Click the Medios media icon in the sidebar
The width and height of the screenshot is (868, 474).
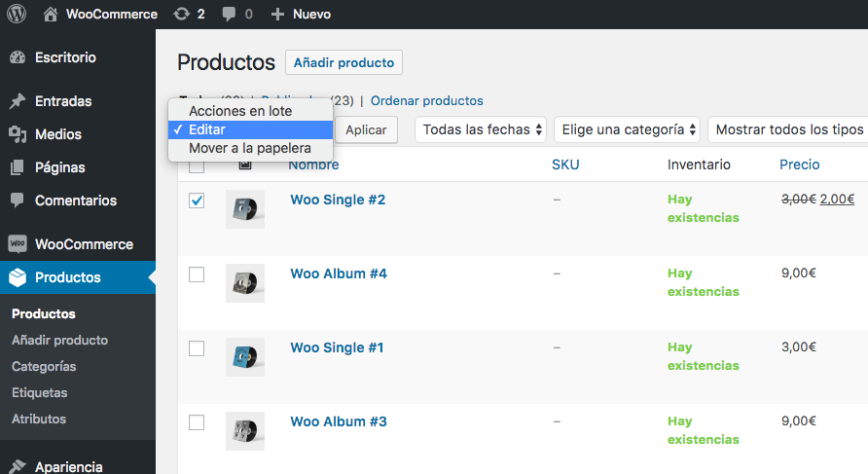pyautogui.click(x=18, y=134)
